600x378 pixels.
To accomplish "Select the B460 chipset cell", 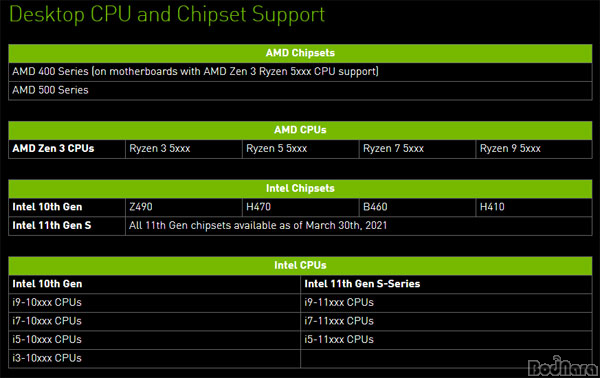I will click(417, 207).
